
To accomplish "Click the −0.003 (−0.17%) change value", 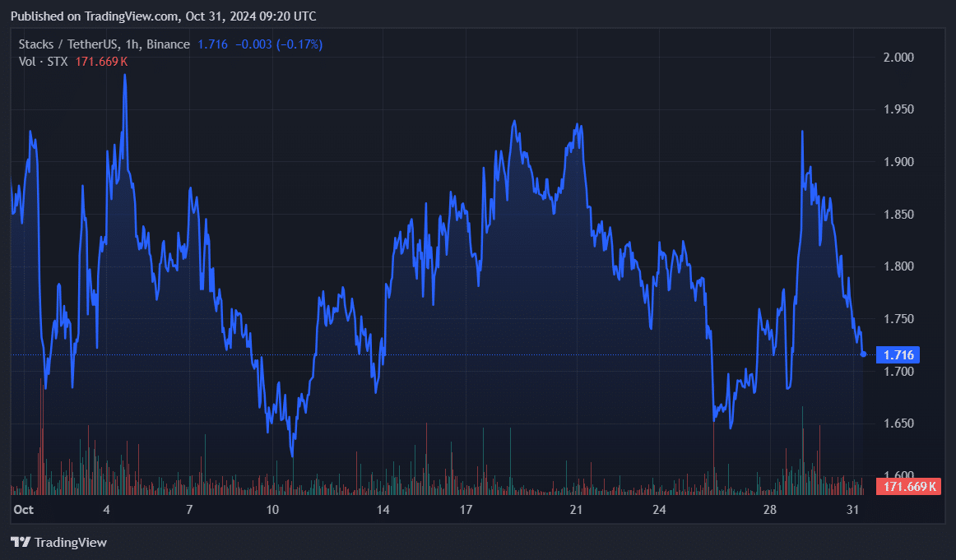I will [x=279, y=44].
